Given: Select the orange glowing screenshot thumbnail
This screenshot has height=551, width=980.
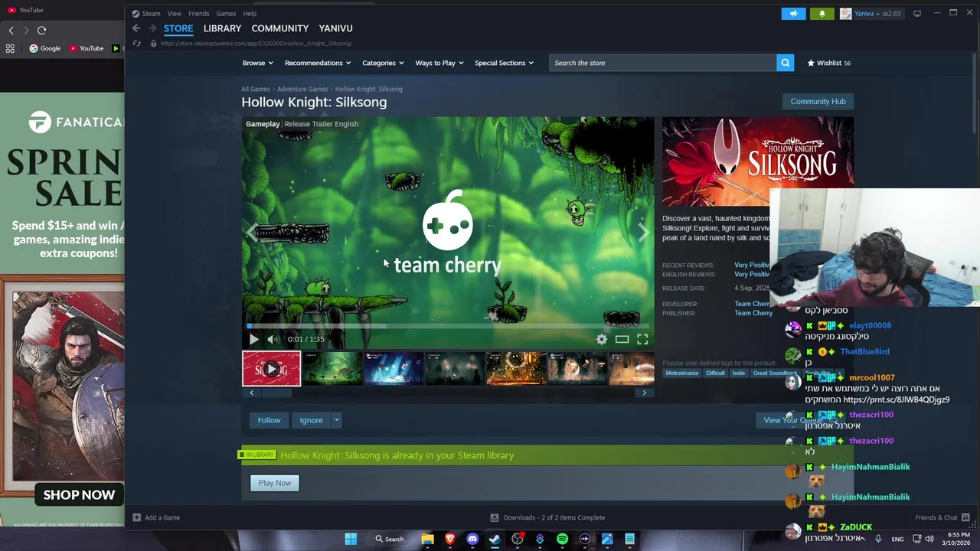Looking at the screenshot, I should (516, 369).
